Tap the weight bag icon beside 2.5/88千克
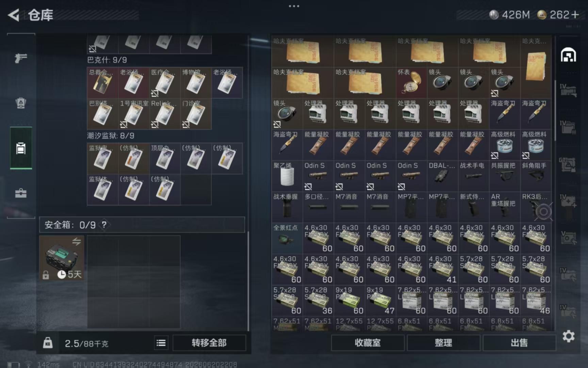Screen dimensions: 588x368 [x=48, y=343]
